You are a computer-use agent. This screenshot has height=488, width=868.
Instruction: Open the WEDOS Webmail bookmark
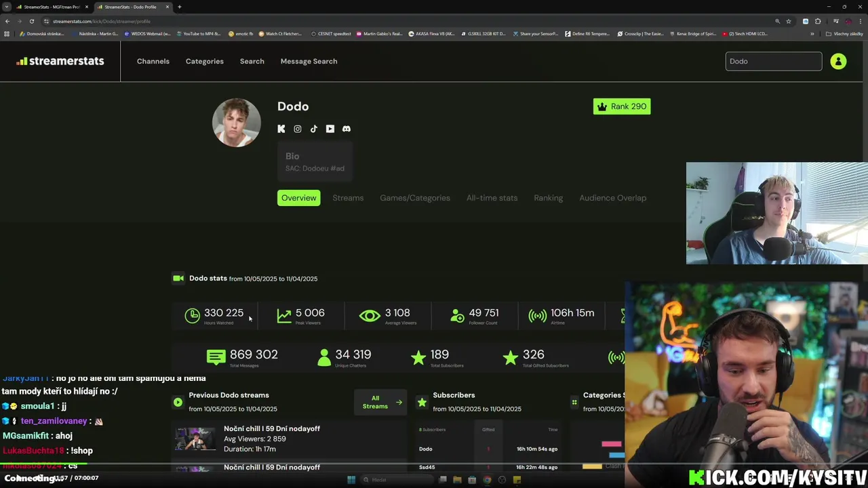click(x=148, y=34)
